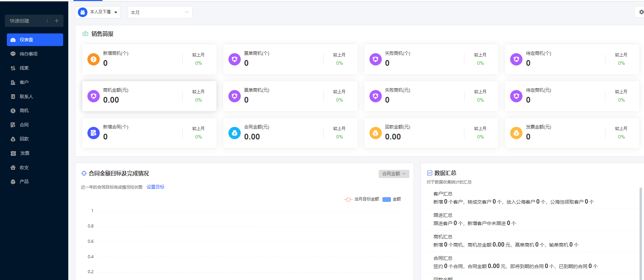
Task: Click the purple 待定商机(个) icon
Action: tap(516, 59)
